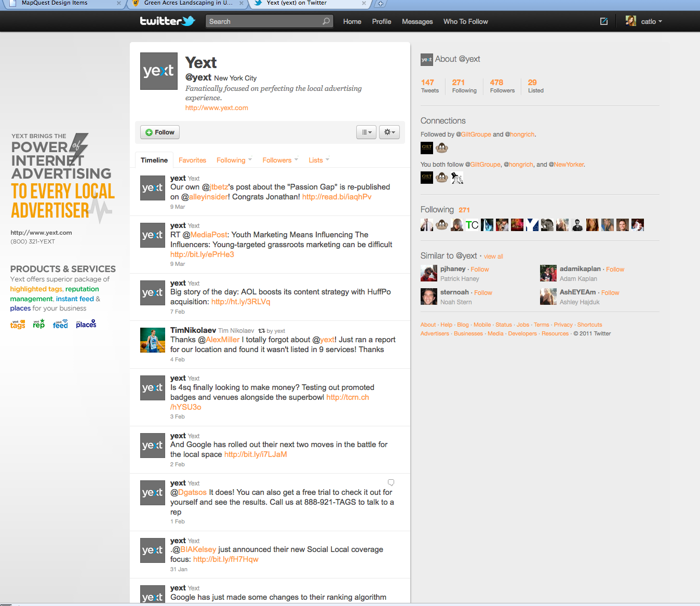The width and height of the screenshot is (700, 606).
Task: Click the search magnifier icon
Action: (x=326, y=21)
